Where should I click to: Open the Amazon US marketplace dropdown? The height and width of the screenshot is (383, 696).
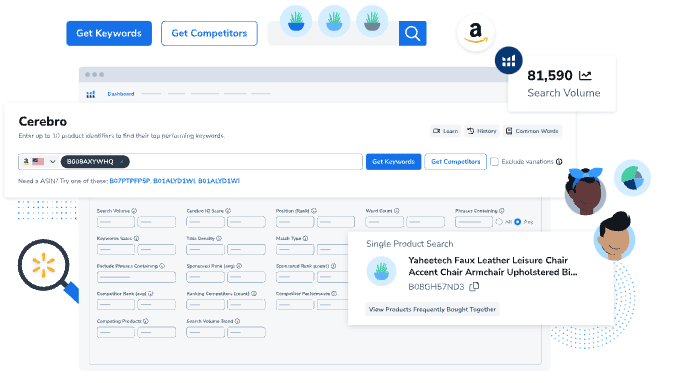click(x=39, y=162)
